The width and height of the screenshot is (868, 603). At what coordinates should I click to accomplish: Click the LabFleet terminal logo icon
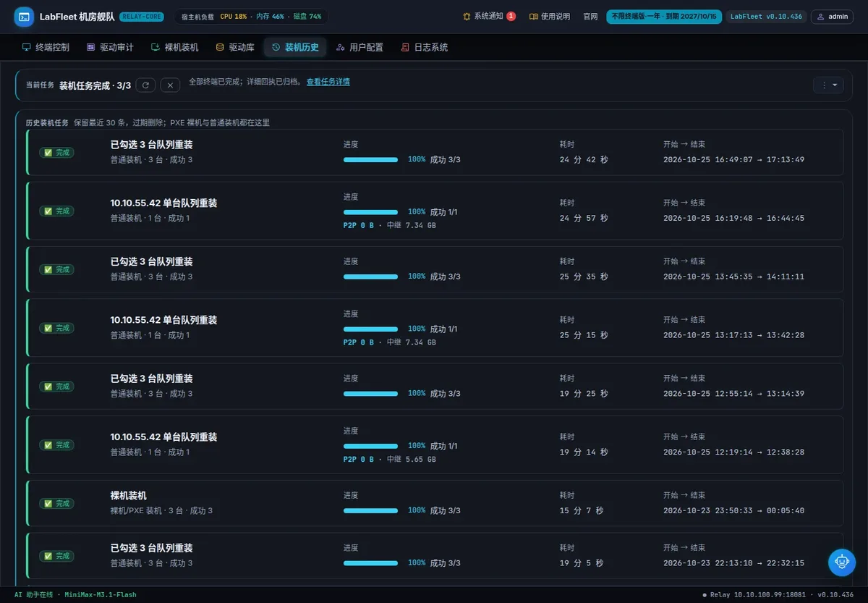click(25, 17)
